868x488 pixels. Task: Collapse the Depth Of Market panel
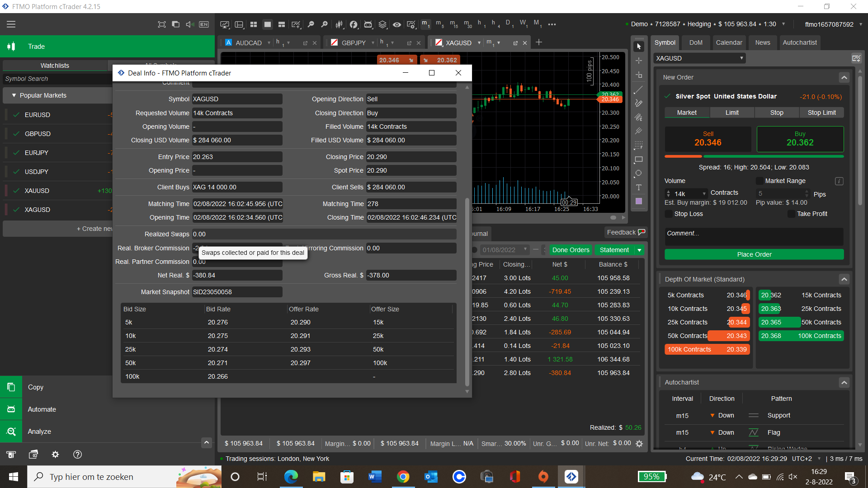click(x=844, y=279)
